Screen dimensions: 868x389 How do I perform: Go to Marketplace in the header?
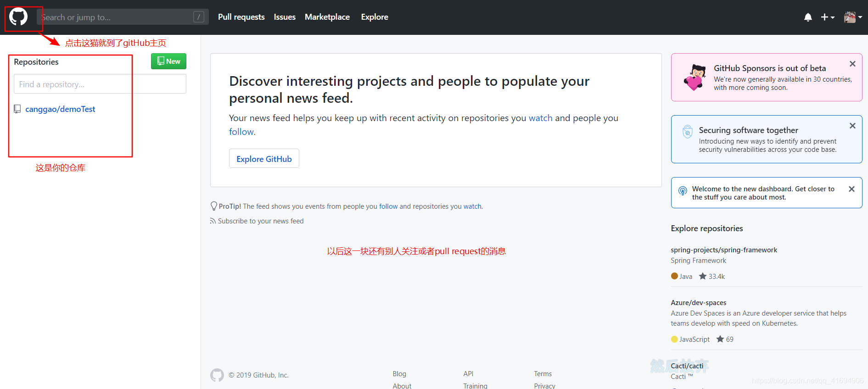coord(327,17)
